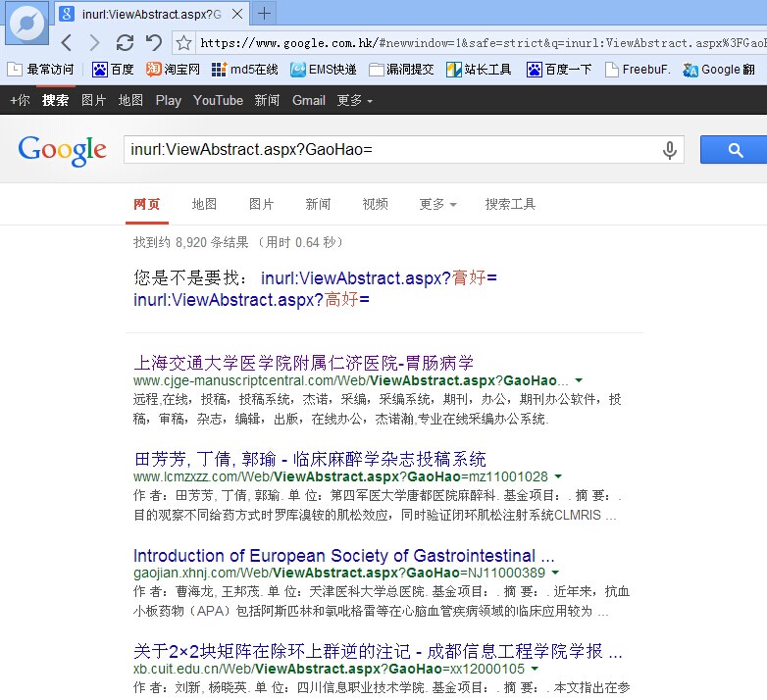The image size is (767, 700).
Task: Expand 更多 dropdown in black bar
Action: pos(355,100)
